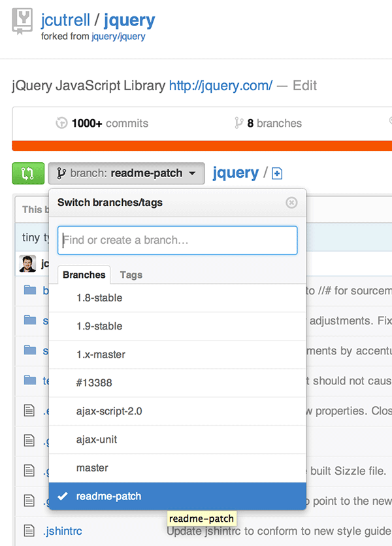Switch to the #13388 branch
The width and height of the screenshot is (392, 546).
point(178,383)
